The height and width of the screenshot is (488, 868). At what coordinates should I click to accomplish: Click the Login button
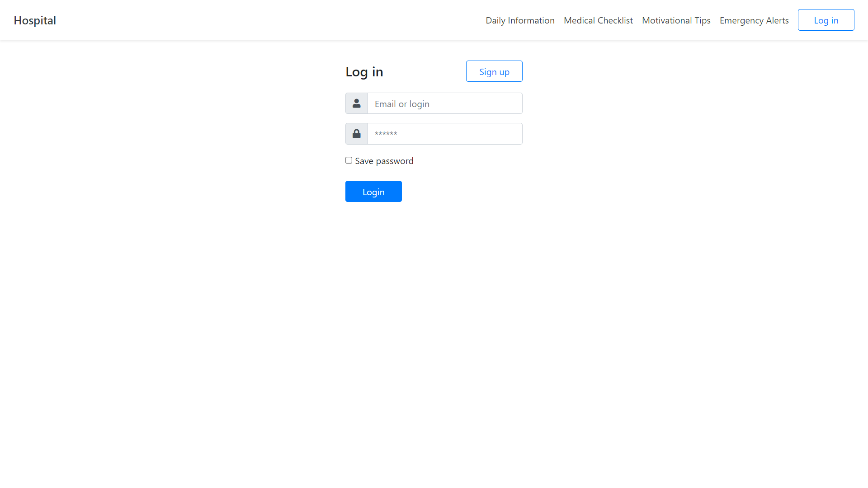coord(373,191)
